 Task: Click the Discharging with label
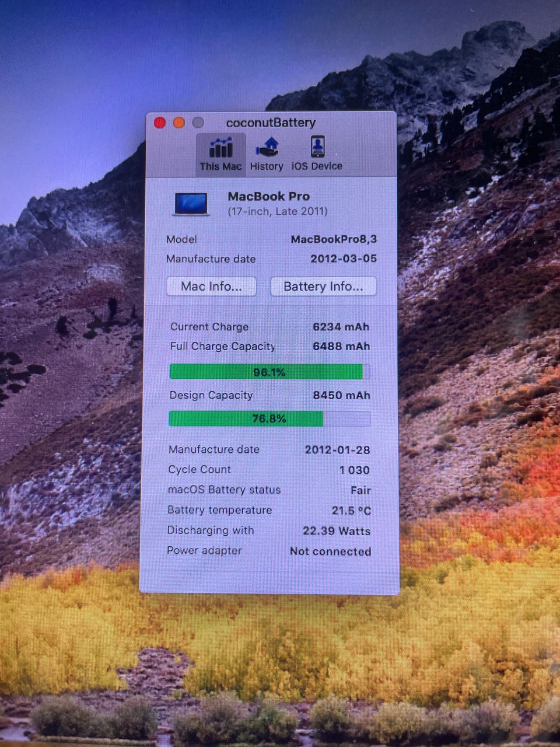pyautogui.click(x=210, y=530)
